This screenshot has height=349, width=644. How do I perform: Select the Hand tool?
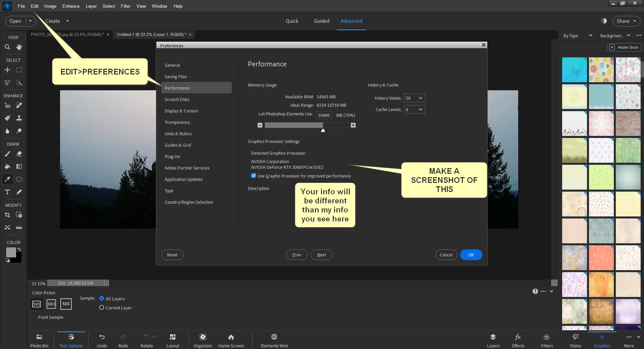(x=19, y=47)
